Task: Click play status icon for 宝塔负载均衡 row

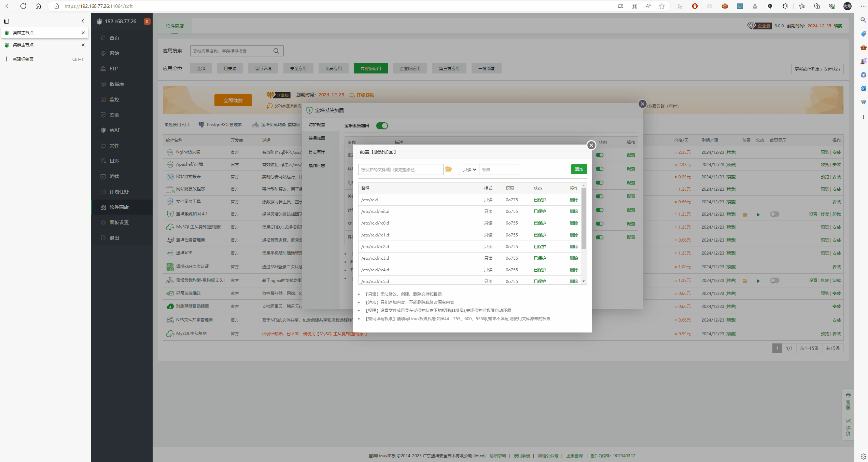Action: pyautogui.click(x=758, y=281)
